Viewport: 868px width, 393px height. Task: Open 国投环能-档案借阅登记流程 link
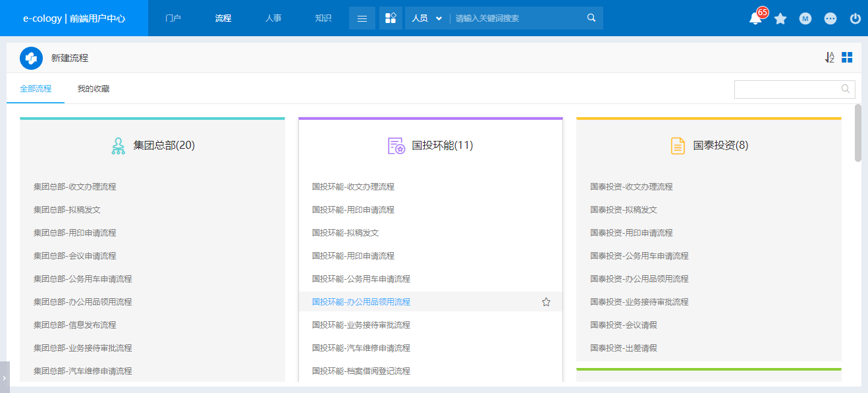[361, 371]
